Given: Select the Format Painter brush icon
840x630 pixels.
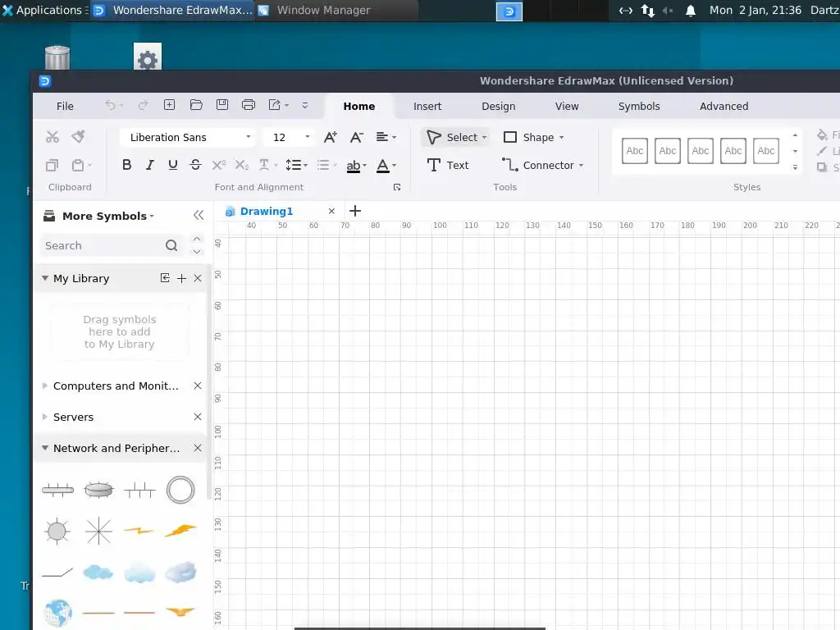Looking at the screenshot, I should [78, 137].
